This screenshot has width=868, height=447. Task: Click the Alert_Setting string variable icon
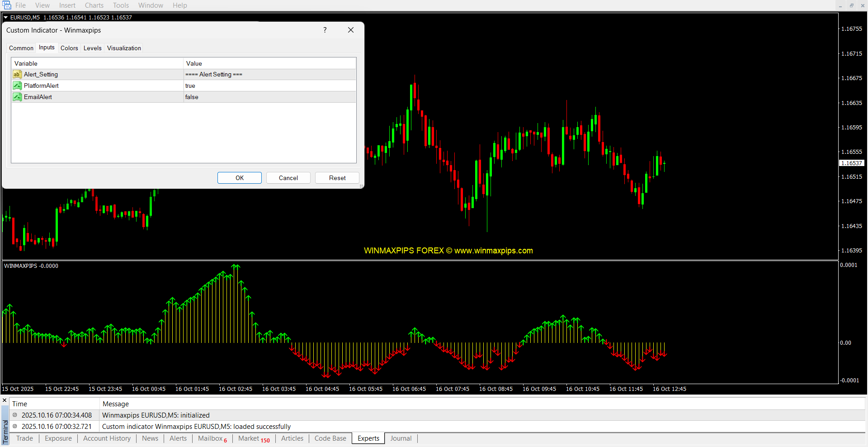point(17,75)
